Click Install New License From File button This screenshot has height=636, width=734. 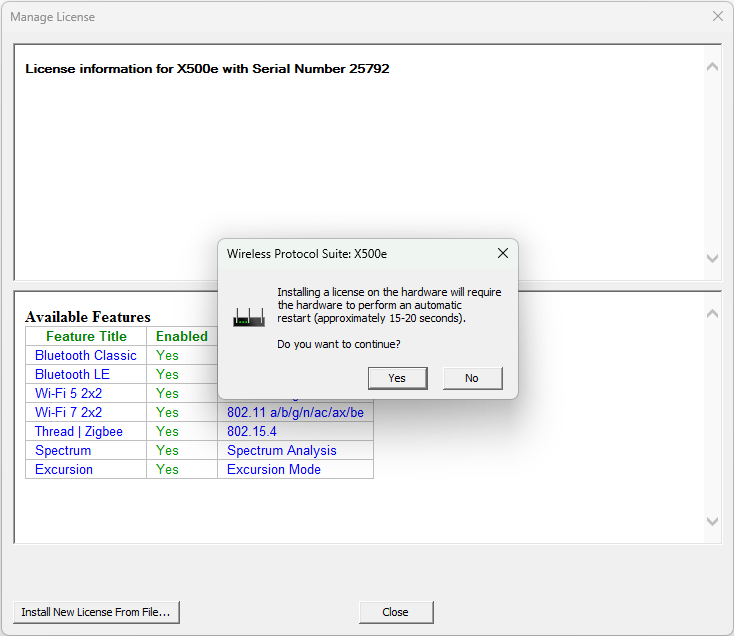[x=96, y=612]
